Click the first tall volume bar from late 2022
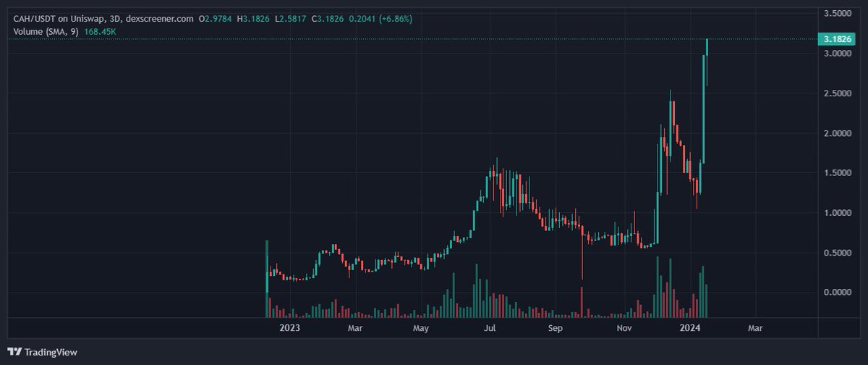868x365 pixels. (x=267, y=279)
